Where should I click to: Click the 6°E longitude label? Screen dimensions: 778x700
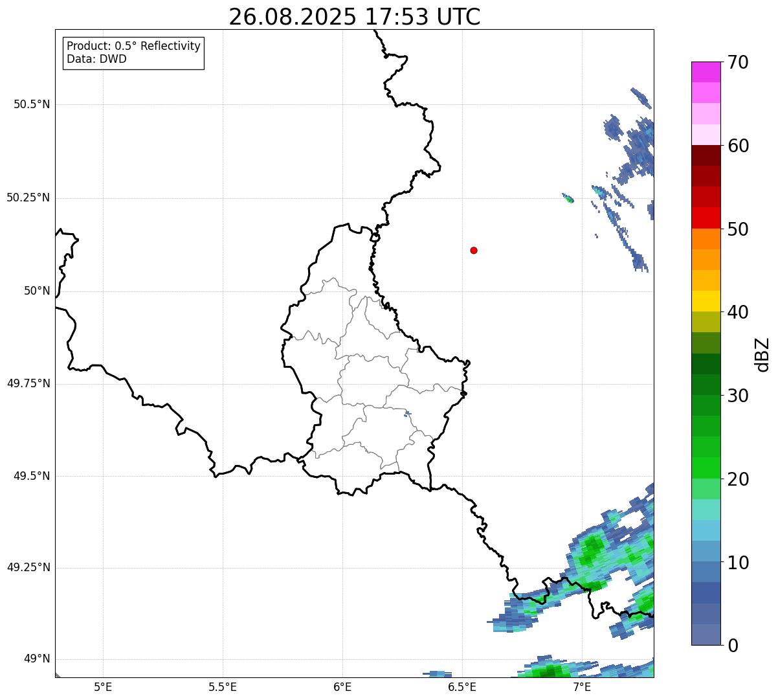coord(342,687)
